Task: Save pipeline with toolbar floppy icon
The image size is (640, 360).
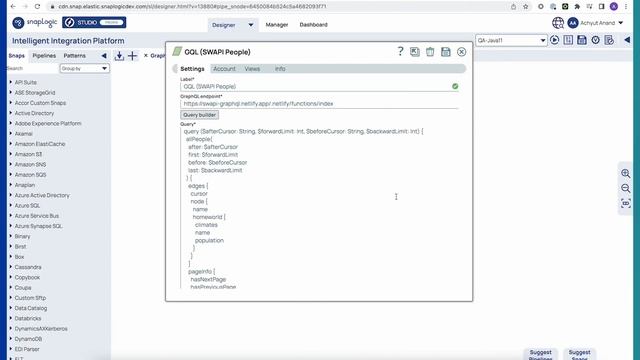Action: coord(582,40)
